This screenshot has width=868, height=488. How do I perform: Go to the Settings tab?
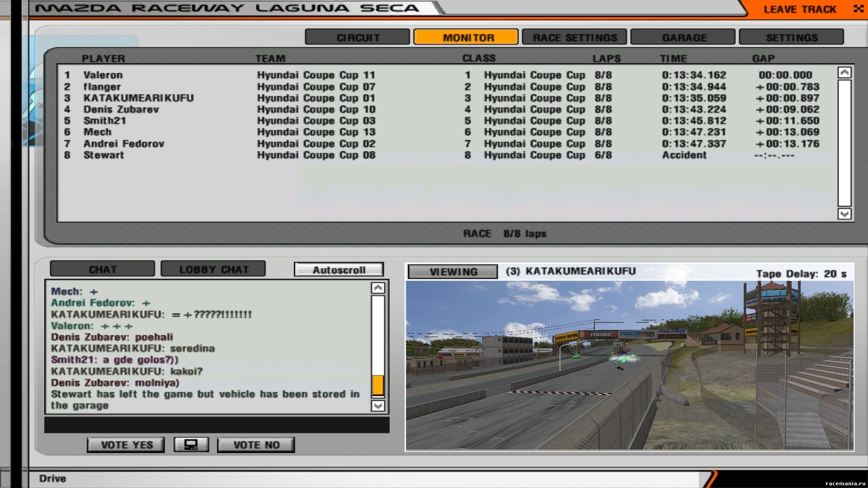click(x=792, y=37)
